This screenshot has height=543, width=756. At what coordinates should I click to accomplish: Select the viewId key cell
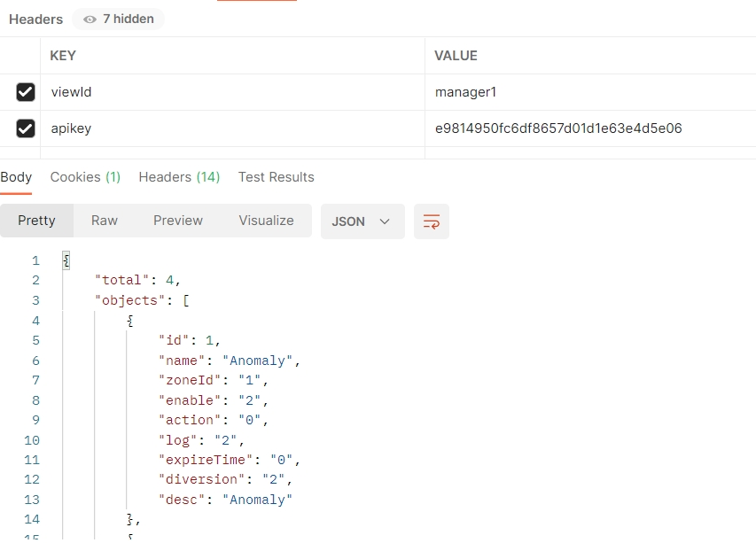point(70,91)
